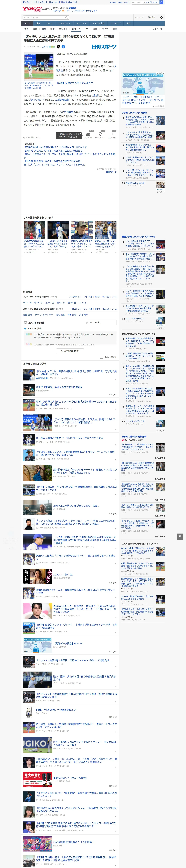Open 西武園競輪 記念開催G3 ad
This screenshot has height=868, width=186.
coord(73,842)
